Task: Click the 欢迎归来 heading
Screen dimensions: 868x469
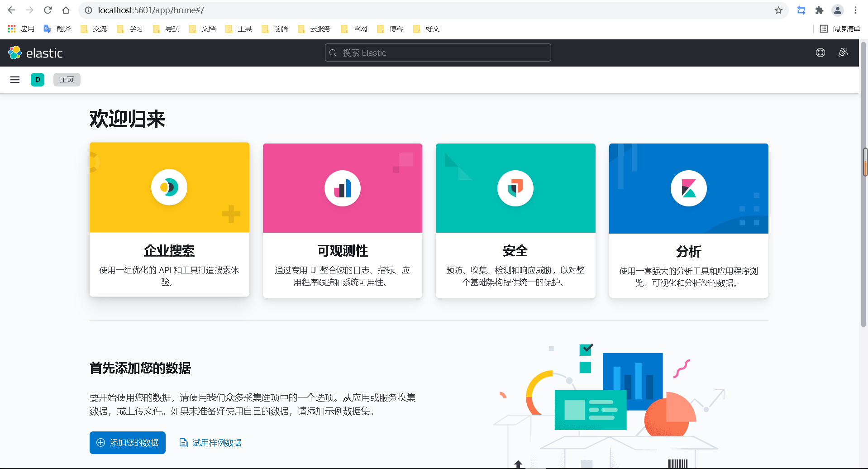Action: pos(128,119)
